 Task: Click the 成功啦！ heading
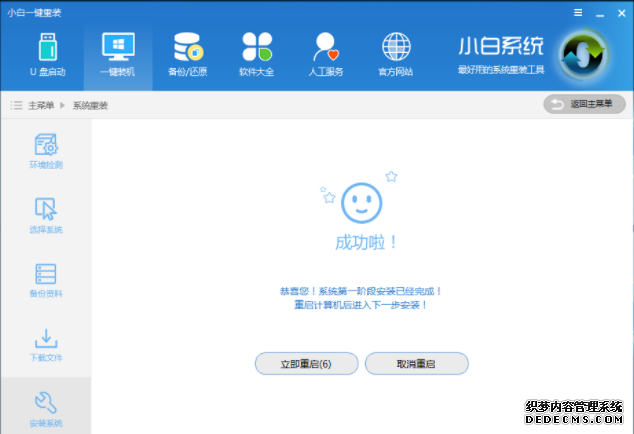pyautogui.click(x=366, y=243)
